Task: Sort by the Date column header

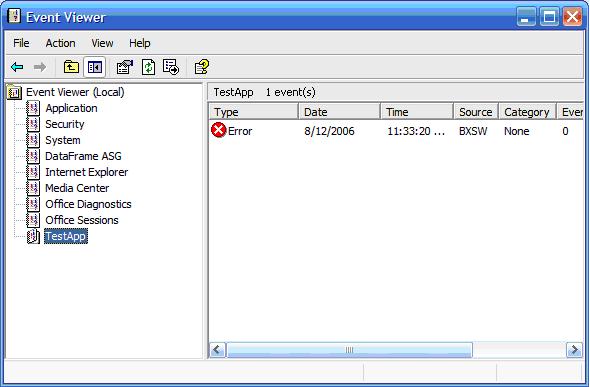Action: [340, 112]
